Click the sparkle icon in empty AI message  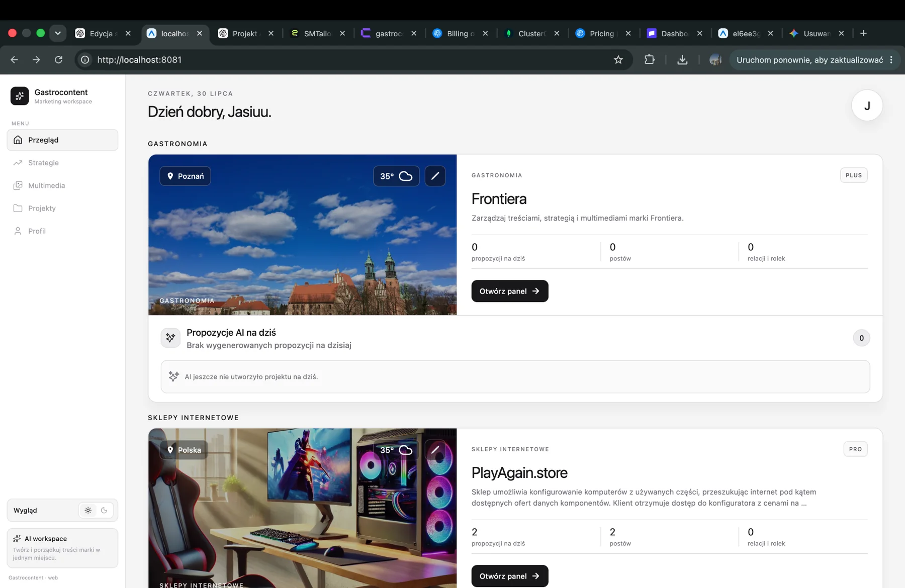tap(174, 376)
